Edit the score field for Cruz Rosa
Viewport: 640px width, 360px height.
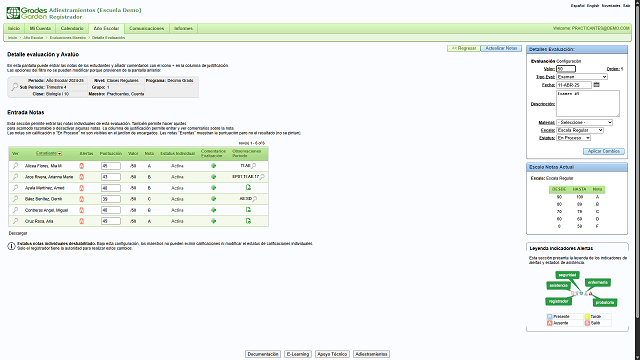[x=111, y=221]
